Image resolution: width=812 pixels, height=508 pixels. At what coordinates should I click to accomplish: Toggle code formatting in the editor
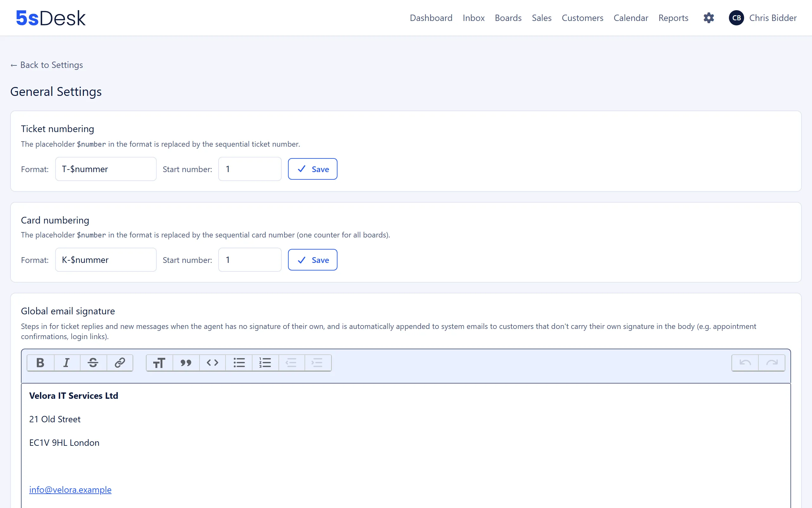click(213, 363)
